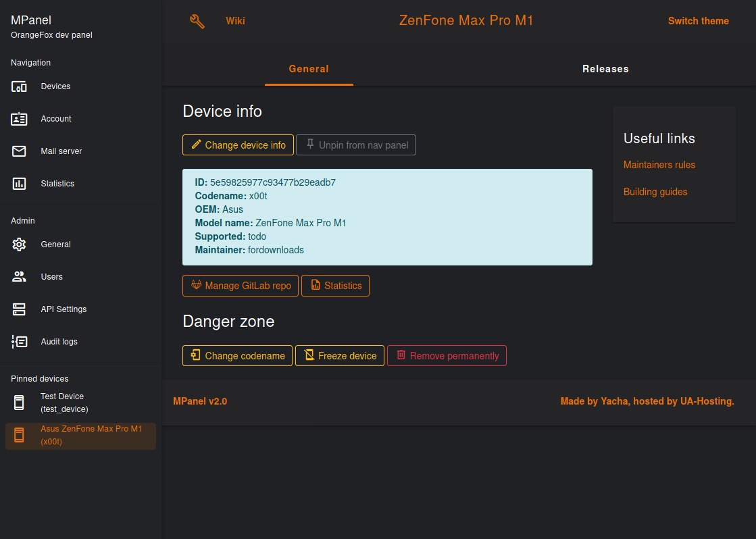Click the Model name line in device info
Viewport: 756px width, 539px height.
pyautogui.click(x=270, y=223)
